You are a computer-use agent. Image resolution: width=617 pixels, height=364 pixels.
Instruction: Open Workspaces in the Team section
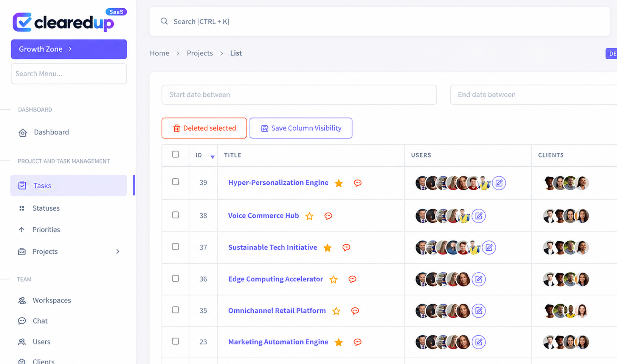pyautogui.click(x=51, y=300)
